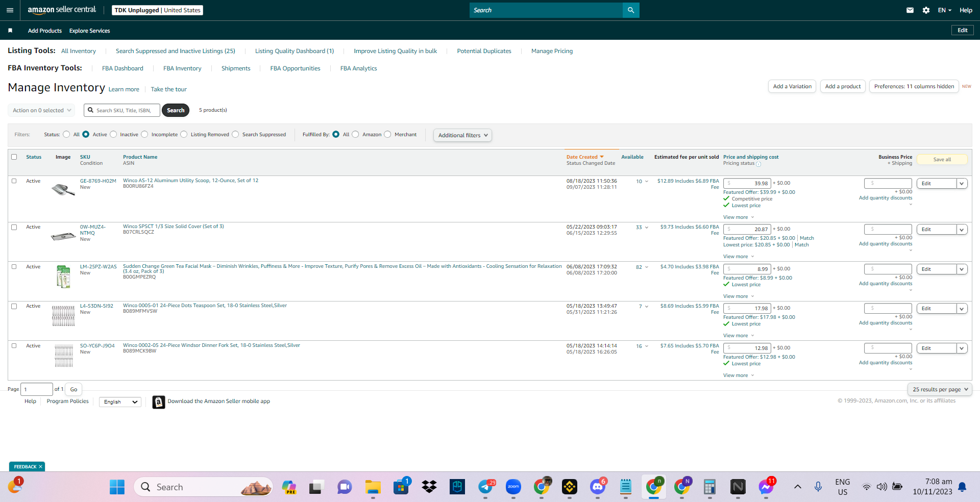Click the Facial Mask product thumbnail
This screenshot has width=980, height=502.
click(x=63, y=277)
